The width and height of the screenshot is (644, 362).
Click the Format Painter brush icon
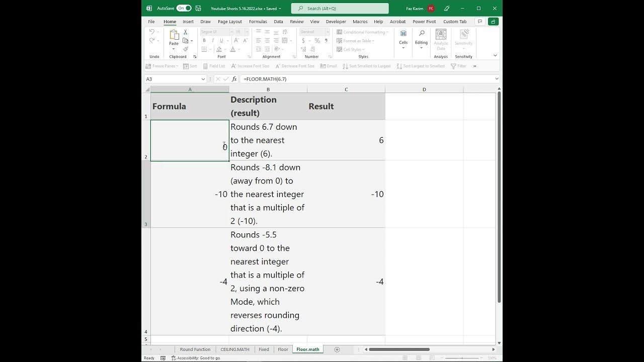186,49
